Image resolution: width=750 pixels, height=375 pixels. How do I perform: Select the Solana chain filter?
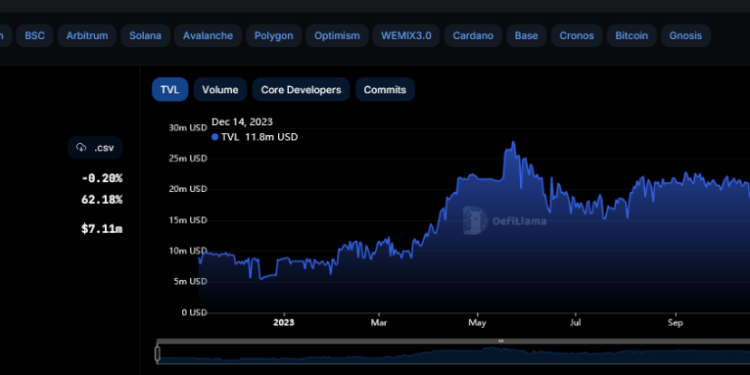145,35
